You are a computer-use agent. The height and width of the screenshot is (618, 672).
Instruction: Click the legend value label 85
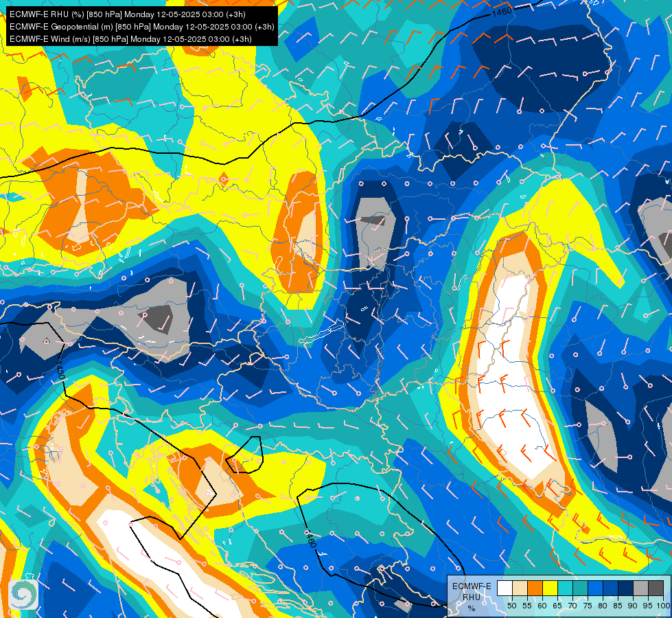[618, 606]
